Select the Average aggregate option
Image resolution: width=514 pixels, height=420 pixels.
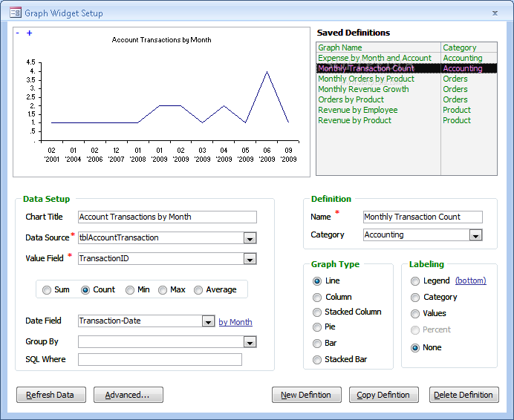click(x=198, y=290)
